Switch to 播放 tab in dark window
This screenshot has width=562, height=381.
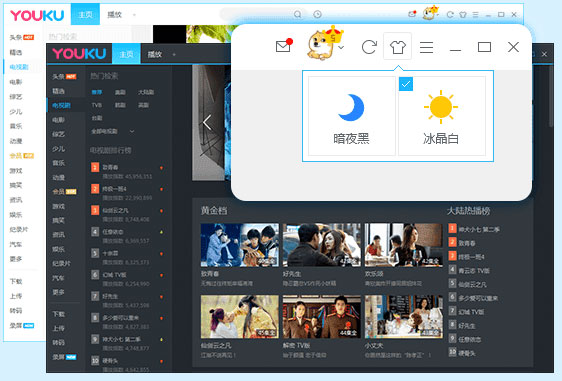point(155,54)
